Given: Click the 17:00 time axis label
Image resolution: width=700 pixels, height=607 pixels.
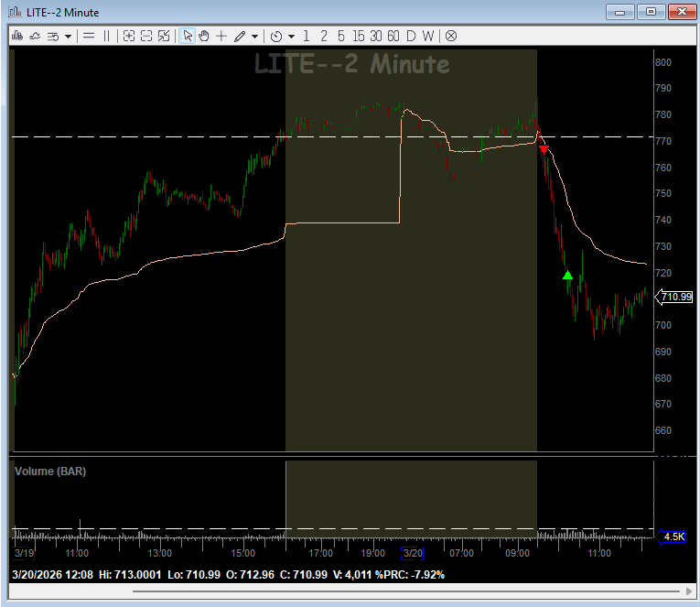Looking at the screenshot, I should (x=320, y=553).
